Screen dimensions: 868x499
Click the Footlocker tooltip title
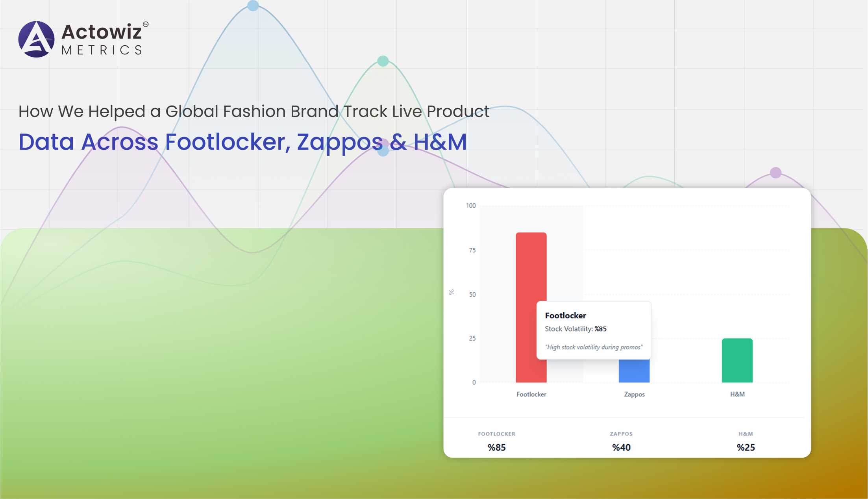pyautogui.click(x=565, y=315)
